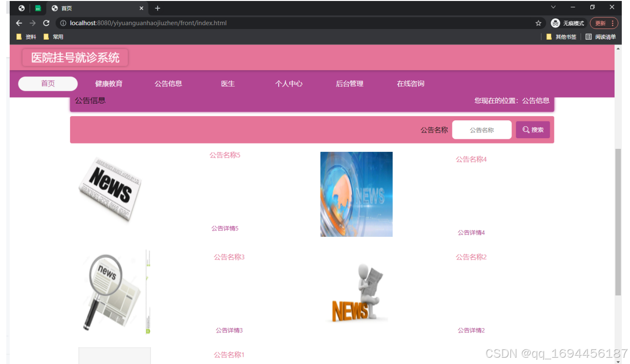Screen dimensions: 630x364
Task: Click the 公告详情3 text
Action: tap(229, 330)
